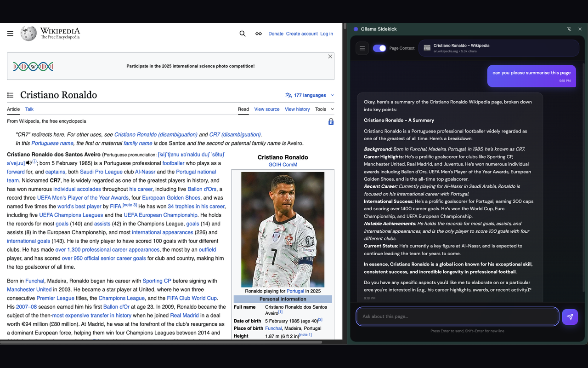This screenshot has width=588, height=368.
Task: Focus the Ask about this page input
Action: pos(458,316)
